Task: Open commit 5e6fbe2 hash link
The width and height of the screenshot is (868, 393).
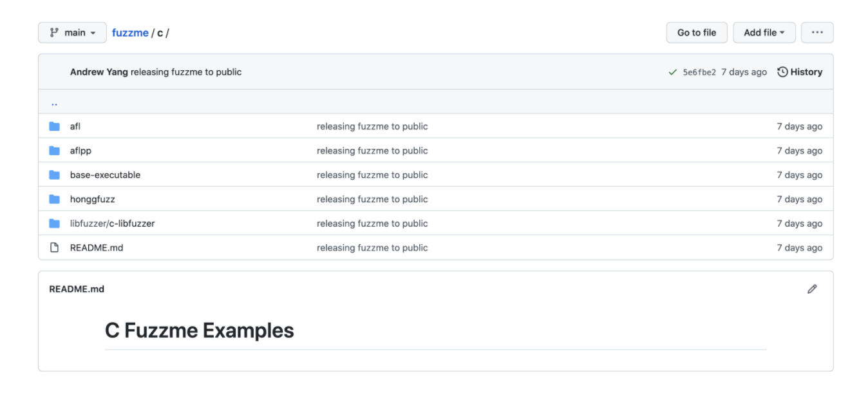Action: (699, 72)
